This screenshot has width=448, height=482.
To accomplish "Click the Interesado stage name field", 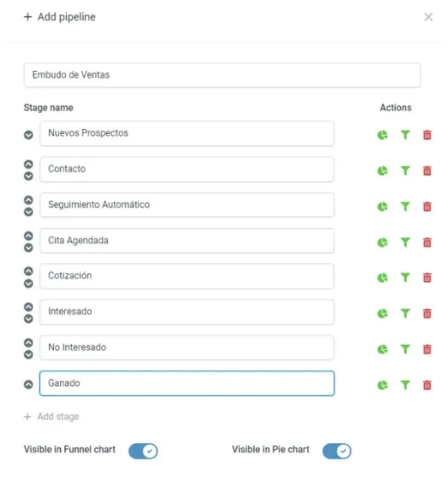I will (187, 312).
